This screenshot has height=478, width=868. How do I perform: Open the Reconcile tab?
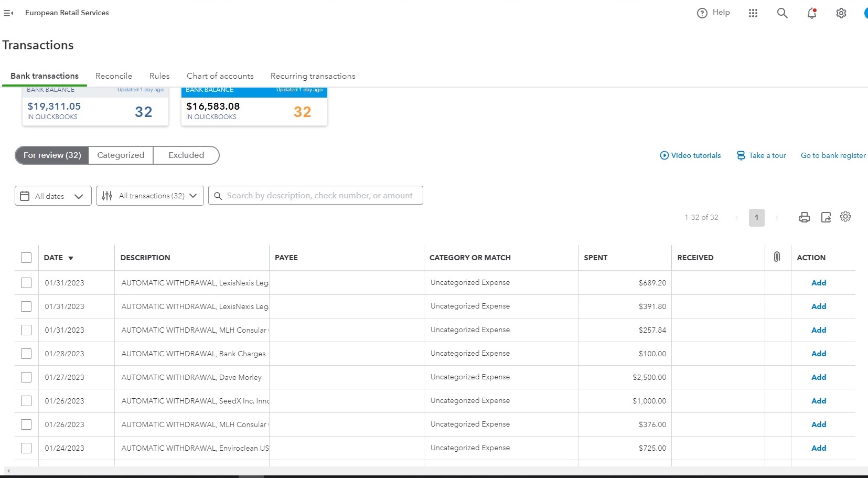click(114, 76)
